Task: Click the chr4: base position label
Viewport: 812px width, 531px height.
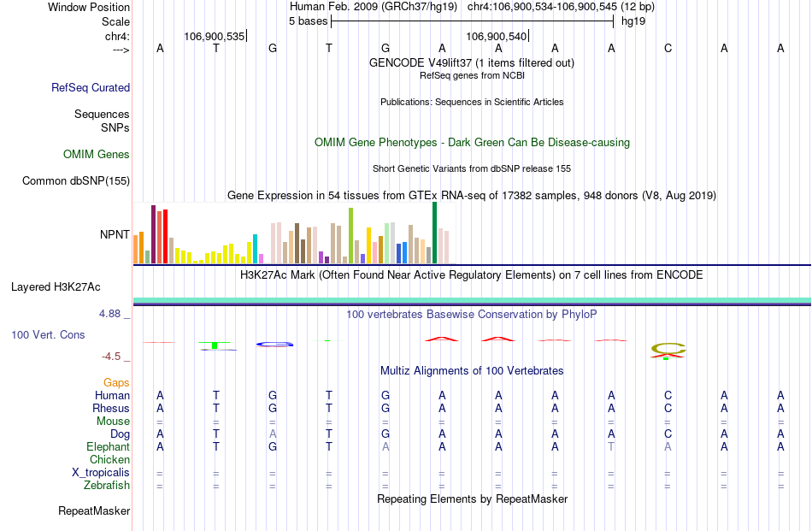Action: pyautogui.click(x=118, y=36)
